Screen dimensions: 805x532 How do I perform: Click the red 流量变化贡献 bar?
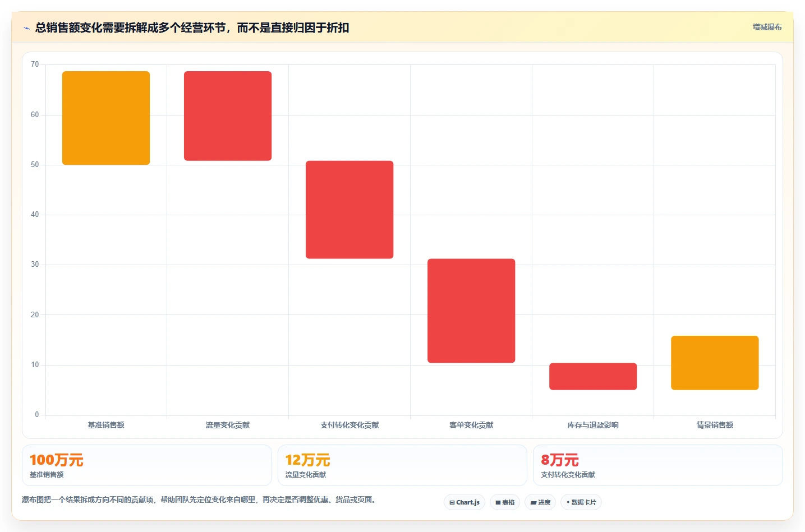coord(228,116)
